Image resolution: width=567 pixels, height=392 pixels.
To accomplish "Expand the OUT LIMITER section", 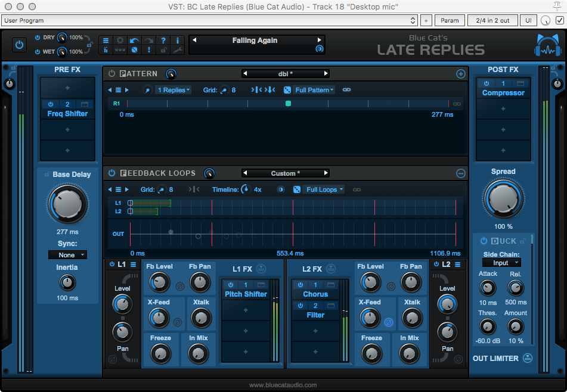I will pyautogui.click(x=528, y=358).
